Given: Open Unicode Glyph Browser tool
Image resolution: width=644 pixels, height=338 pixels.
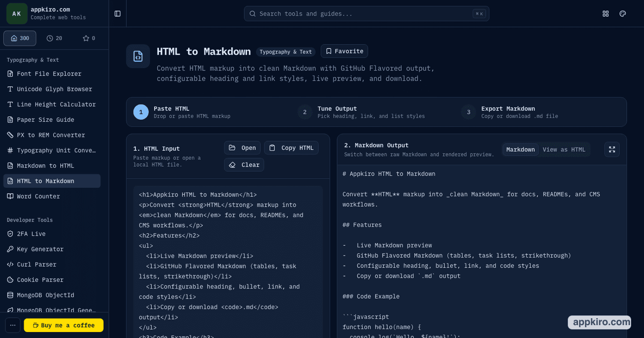Looking at the screenshot, I should click(52, 89).
